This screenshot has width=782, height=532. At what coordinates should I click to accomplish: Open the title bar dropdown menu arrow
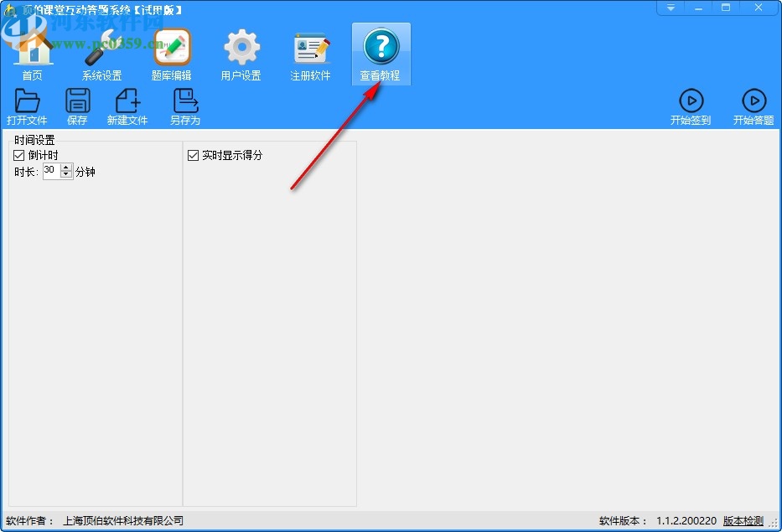(x=671, y=8)
